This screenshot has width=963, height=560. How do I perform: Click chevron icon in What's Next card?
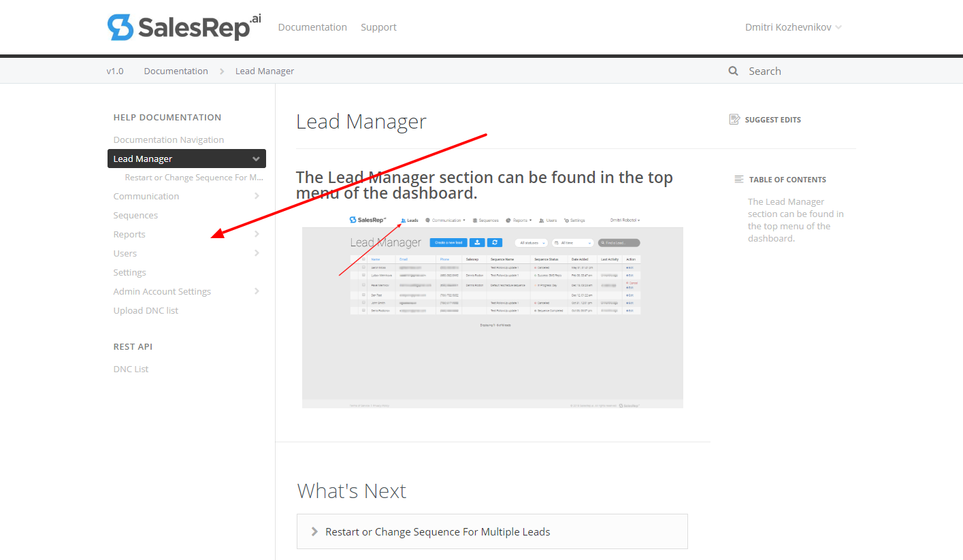[x=314, y=531]
